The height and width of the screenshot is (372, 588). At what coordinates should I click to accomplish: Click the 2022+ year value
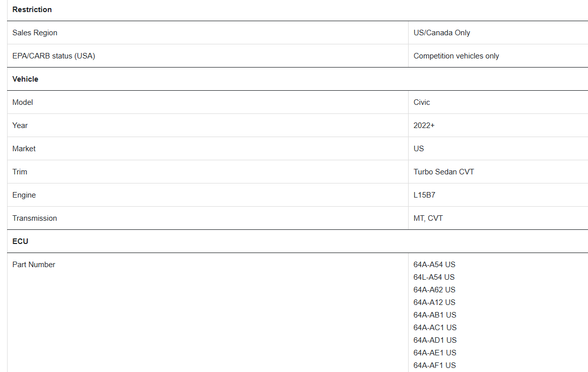click(424, 126)
